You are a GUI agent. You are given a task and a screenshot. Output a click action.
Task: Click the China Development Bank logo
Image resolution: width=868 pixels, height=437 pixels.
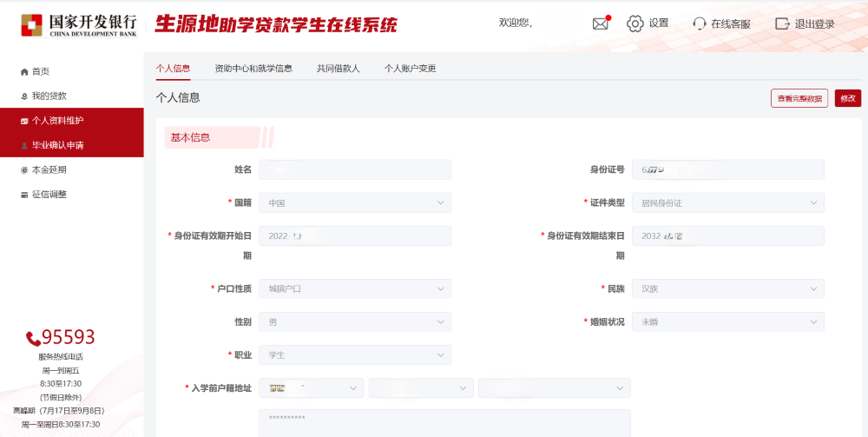pyautogui.click(x=78, y=24)
